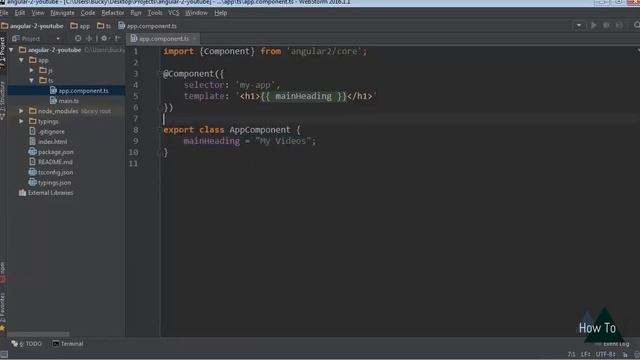
Task: Open the Help menu
Action: 220,13
